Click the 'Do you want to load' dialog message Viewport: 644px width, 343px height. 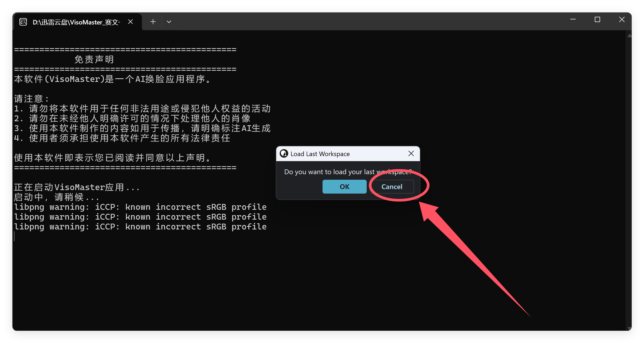pos(348,172)
